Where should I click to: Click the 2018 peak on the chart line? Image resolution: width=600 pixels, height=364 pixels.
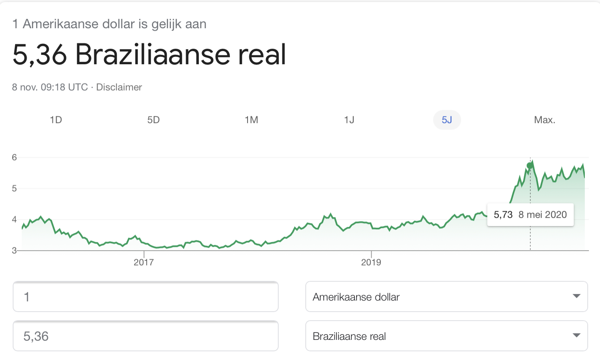click(x=330, y=214)
